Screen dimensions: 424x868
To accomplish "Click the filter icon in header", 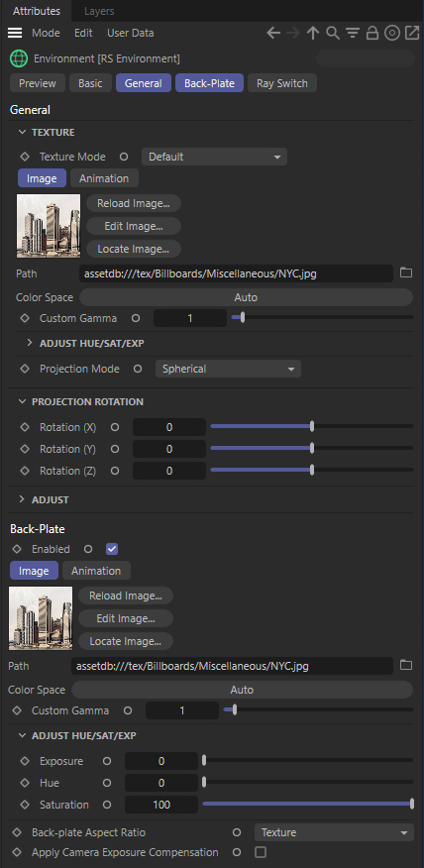I will tap(353, 34).
